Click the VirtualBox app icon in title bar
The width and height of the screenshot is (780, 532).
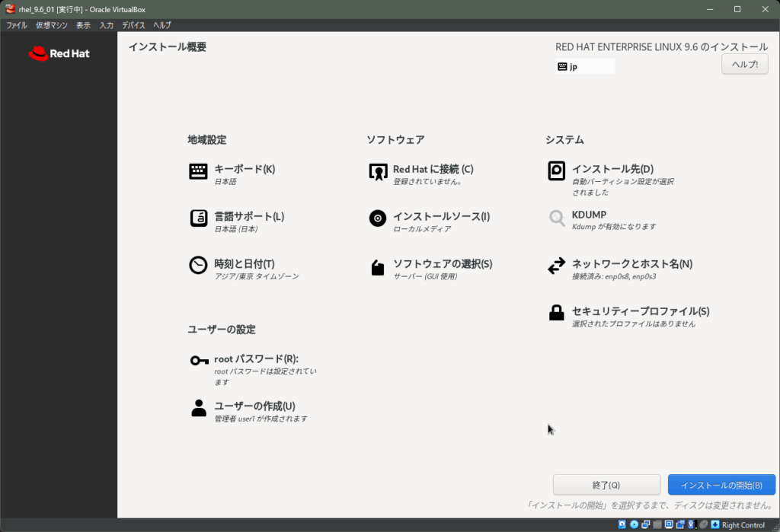tap(11, 9)
